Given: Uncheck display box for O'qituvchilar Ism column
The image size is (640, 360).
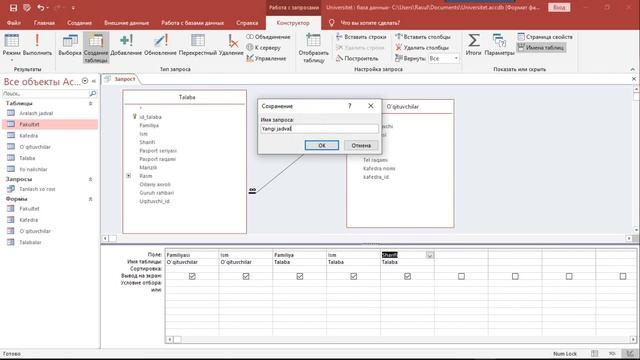Looking at the screenshot, I should coord(246,276).
